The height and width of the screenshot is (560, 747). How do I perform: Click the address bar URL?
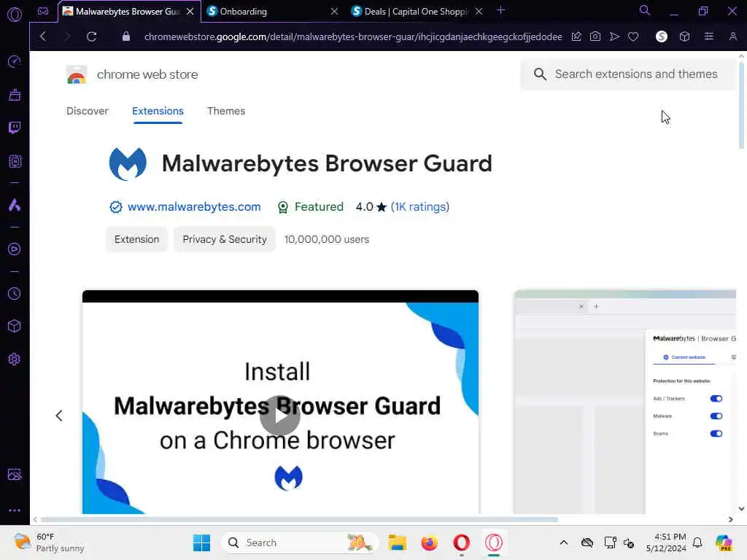352,36
